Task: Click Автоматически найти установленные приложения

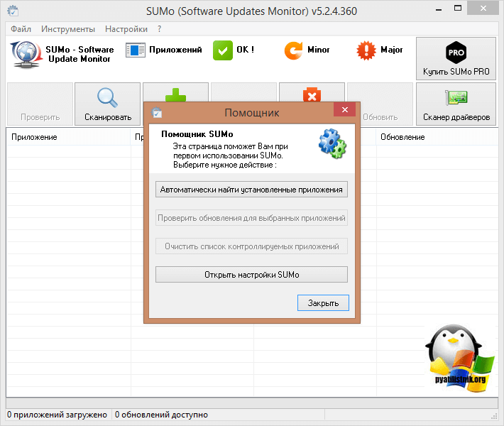Action: pyautogui.click(x=251, y=190)
